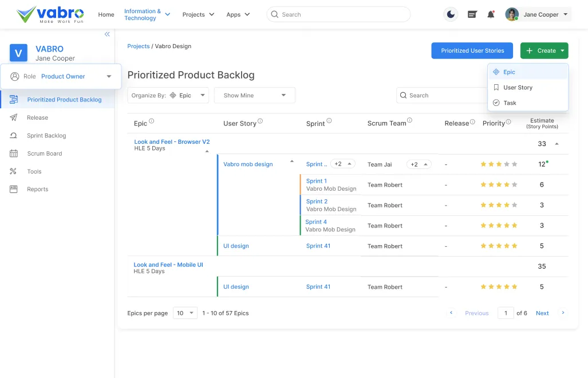Go to the Next page of epics

(542, 313)
